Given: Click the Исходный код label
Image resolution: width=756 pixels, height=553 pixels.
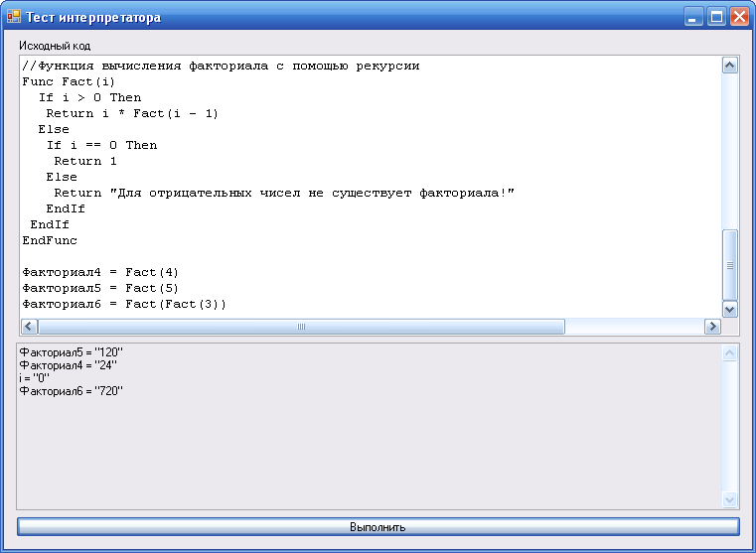Looking at the screenshot, I should pos(55,46).
